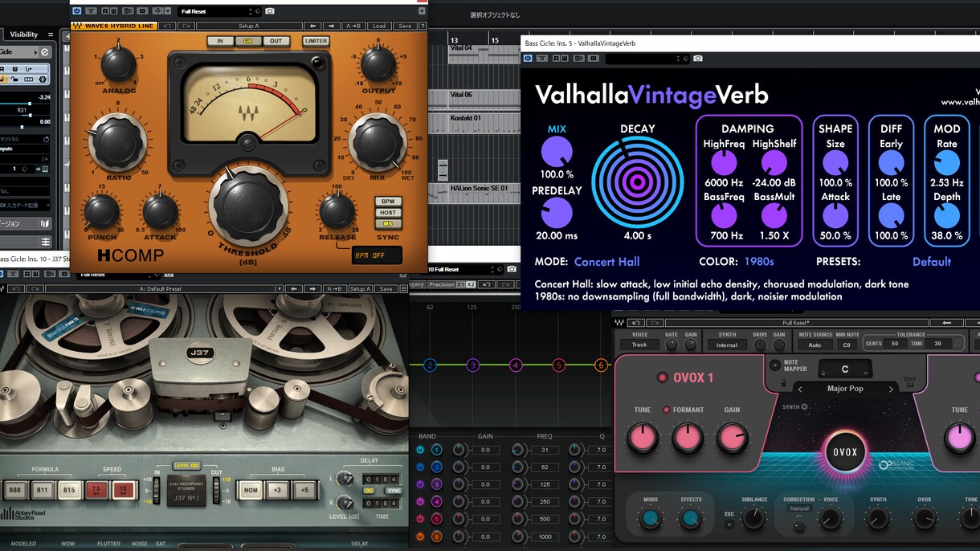Toggle EQ band 4 power button
This screenshot has width=980, height=551.
[420, 502]
